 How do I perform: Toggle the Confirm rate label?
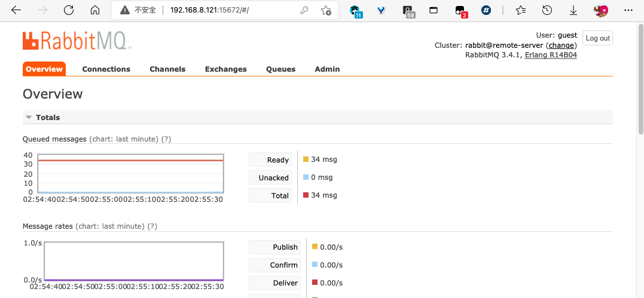(x=275, y=265)
